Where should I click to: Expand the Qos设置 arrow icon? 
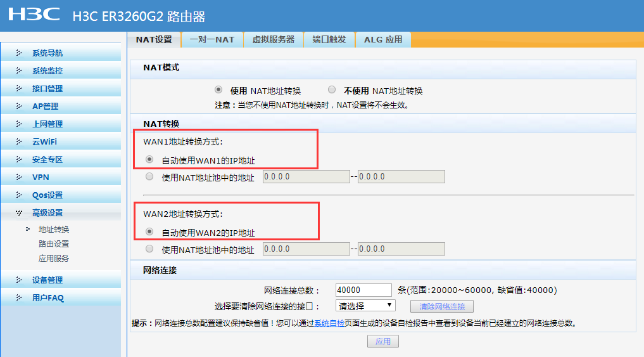click(x=19, y=195)
